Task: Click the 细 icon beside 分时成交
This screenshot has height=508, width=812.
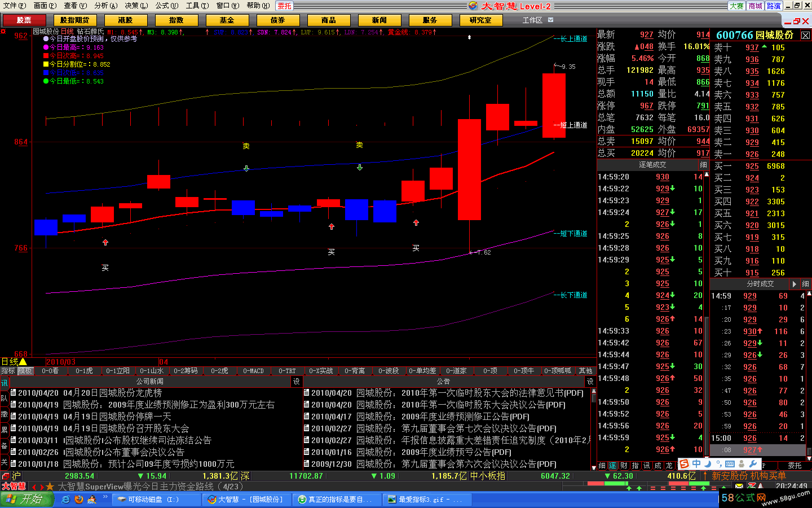Action: pyautogui.click(x=805, y=284)
